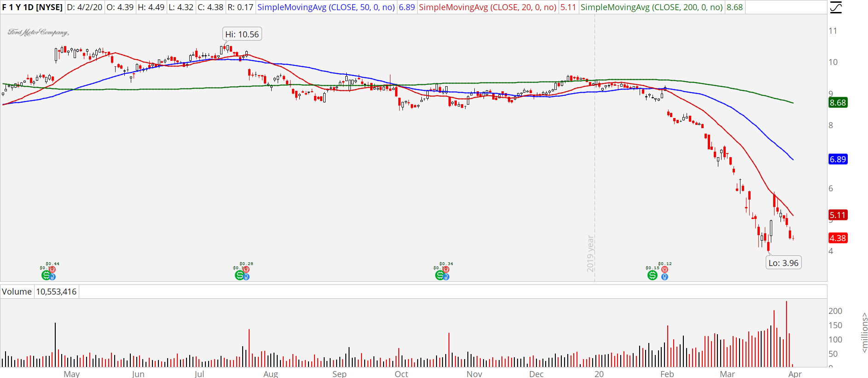Click the 'Feb' label on the time axis

pyautogui.click(x=667, y=374)
